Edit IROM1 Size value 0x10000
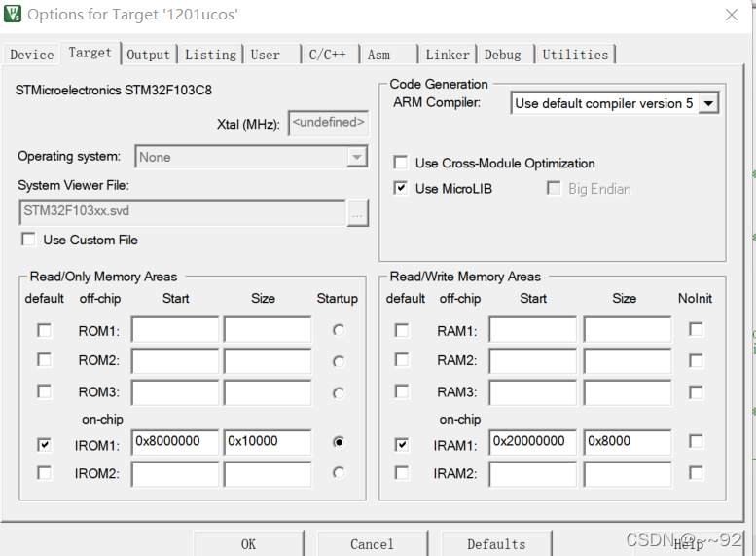 (268, 443)
